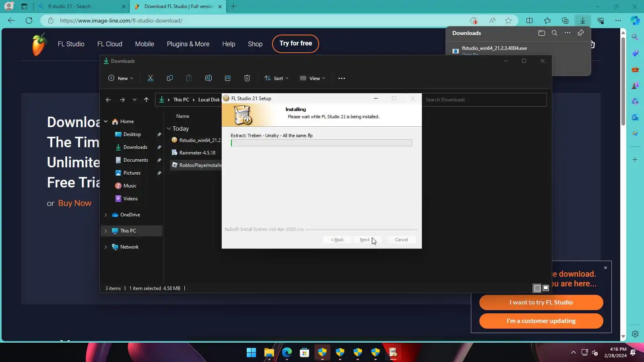Open the Edge Favorites list icon
The width and height of the screenshot is (644, 362).
click(x=547, y=21)
